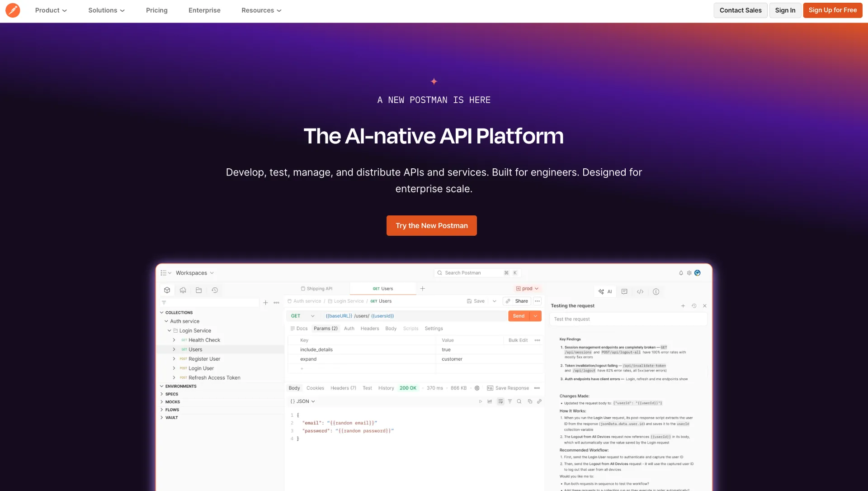Click the Sign In button
This screenshot has width=868, height=491.
tap(785, 10)
